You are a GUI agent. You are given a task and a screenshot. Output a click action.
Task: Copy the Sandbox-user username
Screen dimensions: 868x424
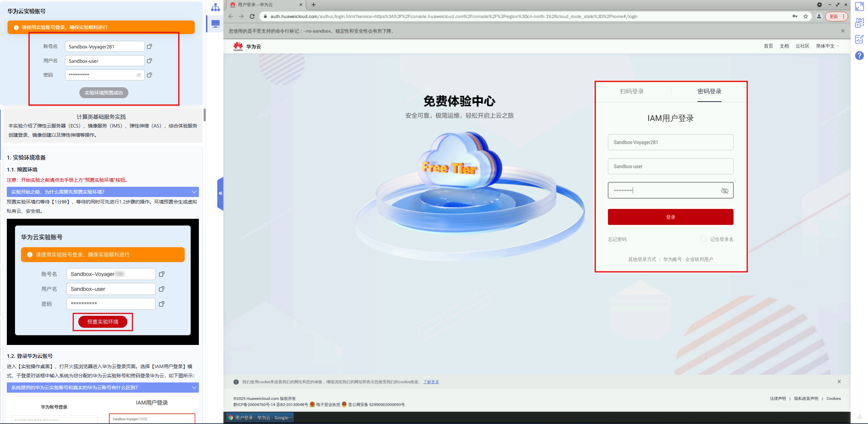click(149, 61)
